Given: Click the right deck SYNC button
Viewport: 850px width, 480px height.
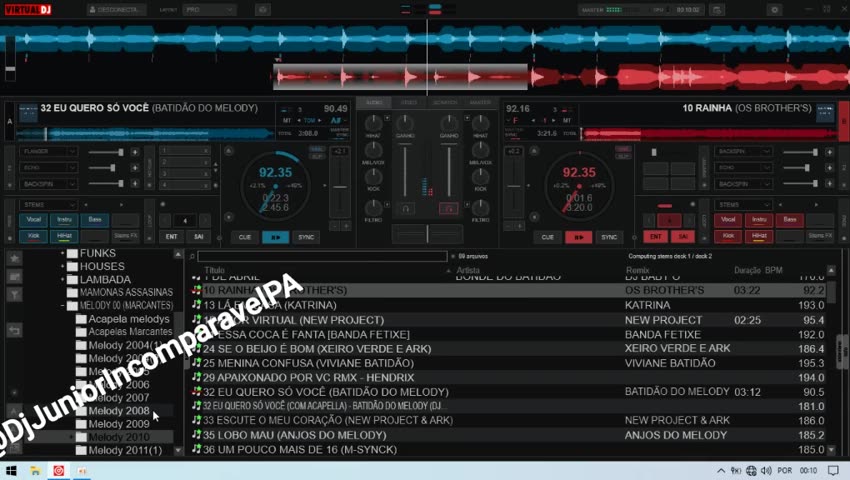Looking at the screenshot, I should click(x=608, y=237).
